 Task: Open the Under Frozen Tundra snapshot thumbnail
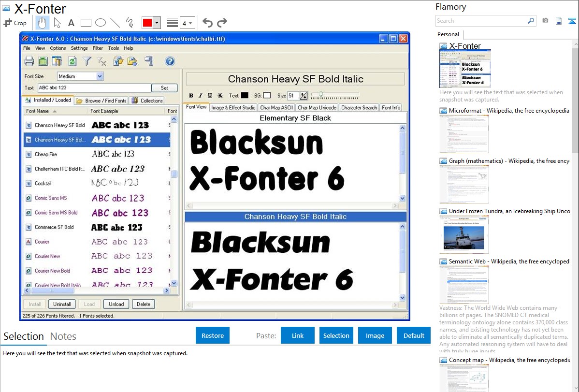coord(464,234)
